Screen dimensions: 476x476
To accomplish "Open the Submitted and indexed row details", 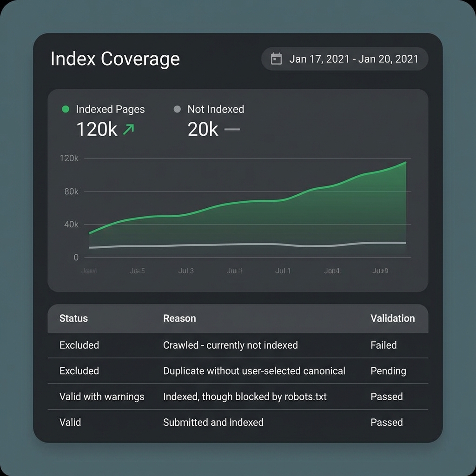I will coord(213,423).
